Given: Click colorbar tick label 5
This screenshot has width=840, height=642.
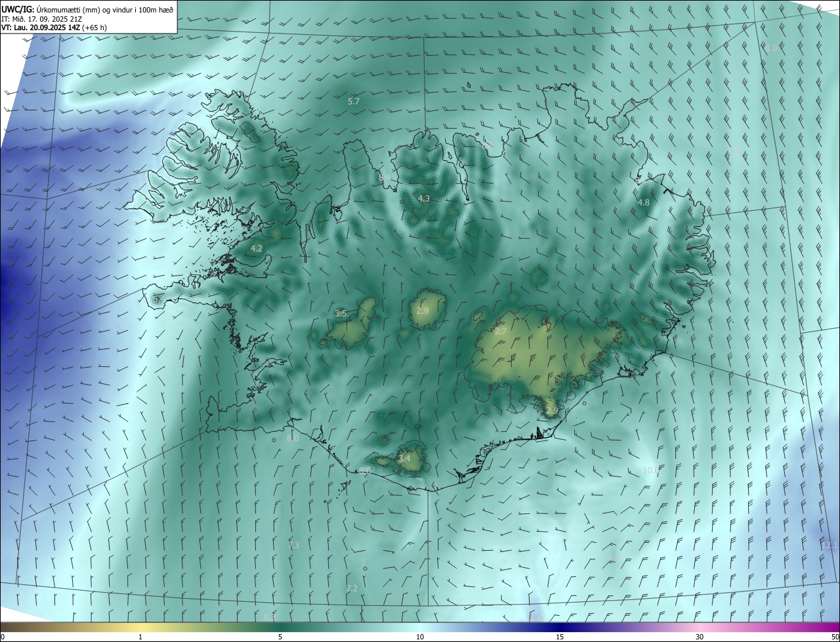Looking at the screenshot, I should click(280, 637).
